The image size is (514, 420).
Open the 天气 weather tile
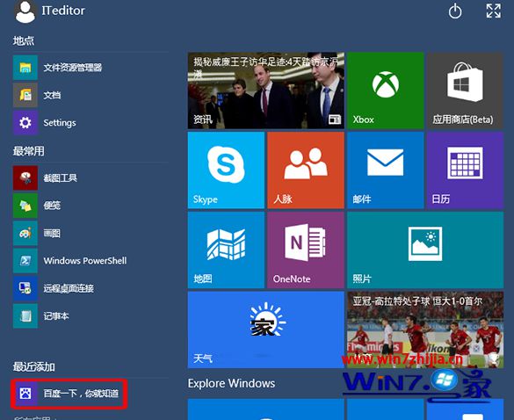click(266, 329)
